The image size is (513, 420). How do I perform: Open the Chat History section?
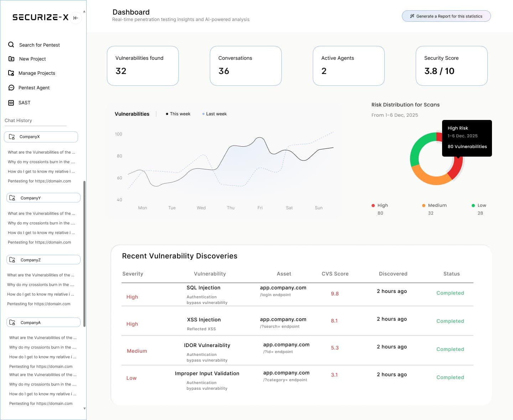point(19,120)
